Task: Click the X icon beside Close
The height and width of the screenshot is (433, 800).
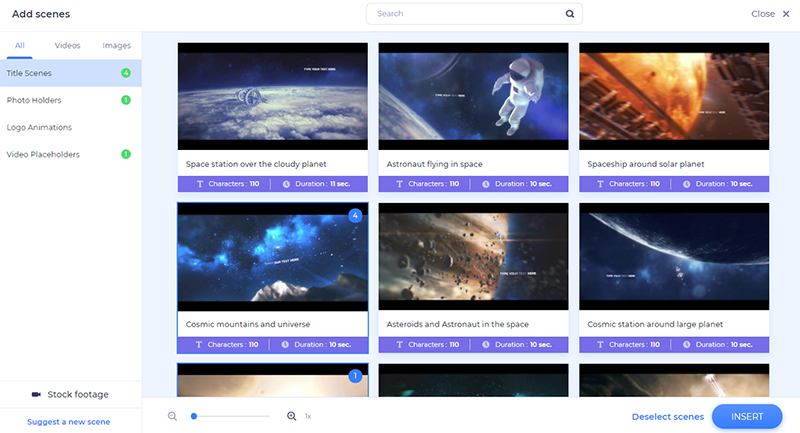Action: tap(786, 14)
